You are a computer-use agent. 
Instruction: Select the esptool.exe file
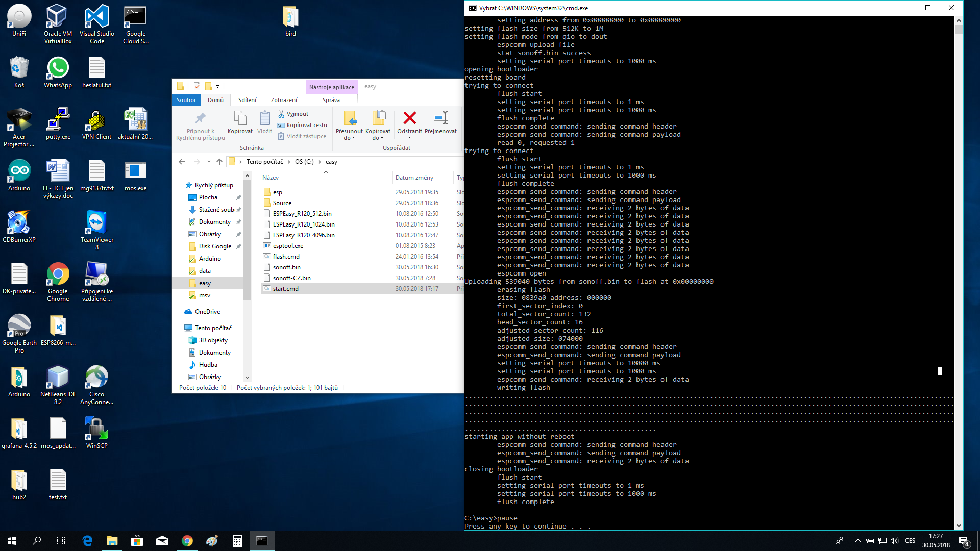288,246
